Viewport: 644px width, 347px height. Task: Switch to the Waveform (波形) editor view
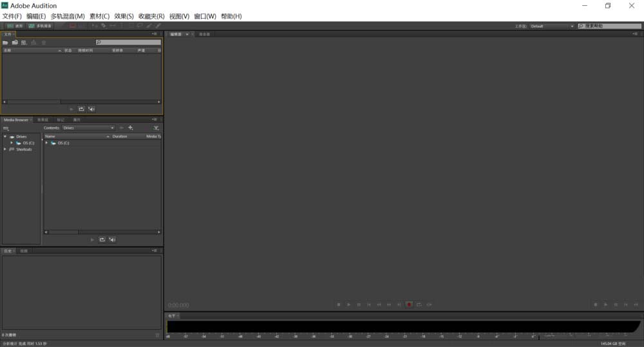14,26
